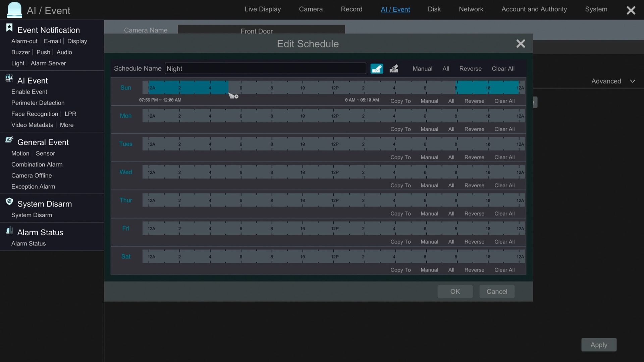Click Copy To for Monday row
The height and width of the screenshot is (362, 644).
point(400,129)
